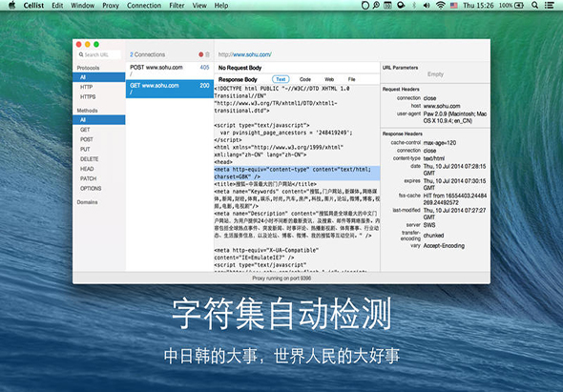Switch response body to File view
563x392 pixels.
(x=351, y=79)
